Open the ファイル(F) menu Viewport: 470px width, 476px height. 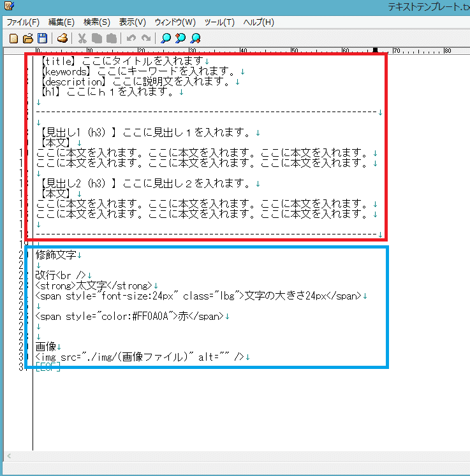click(x=23, y=22)
